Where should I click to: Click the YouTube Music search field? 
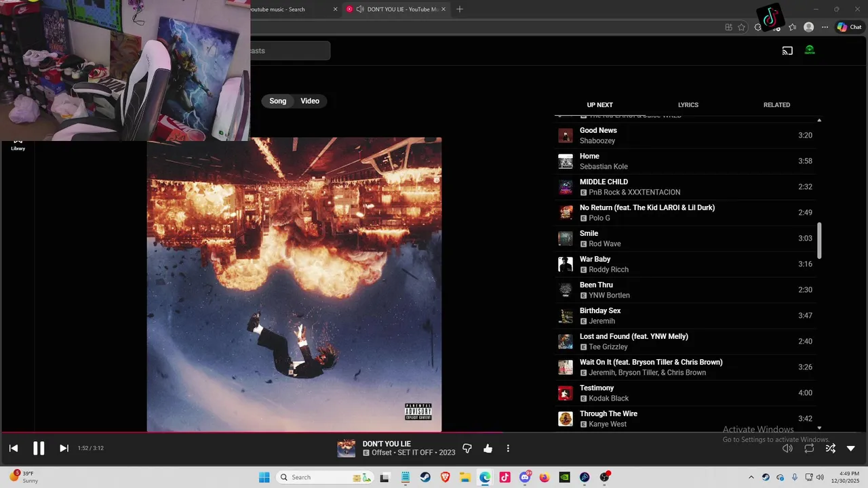coord(290,51)
